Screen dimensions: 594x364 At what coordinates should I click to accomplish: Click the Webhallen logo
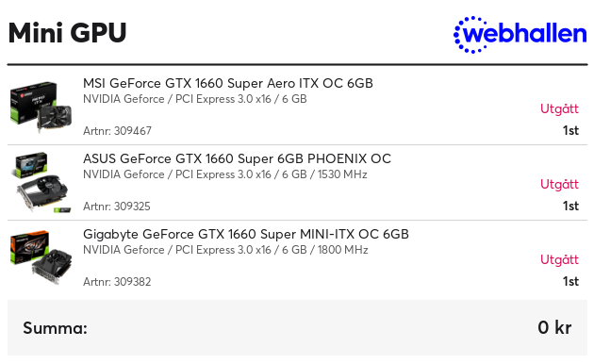click(520, 35)
